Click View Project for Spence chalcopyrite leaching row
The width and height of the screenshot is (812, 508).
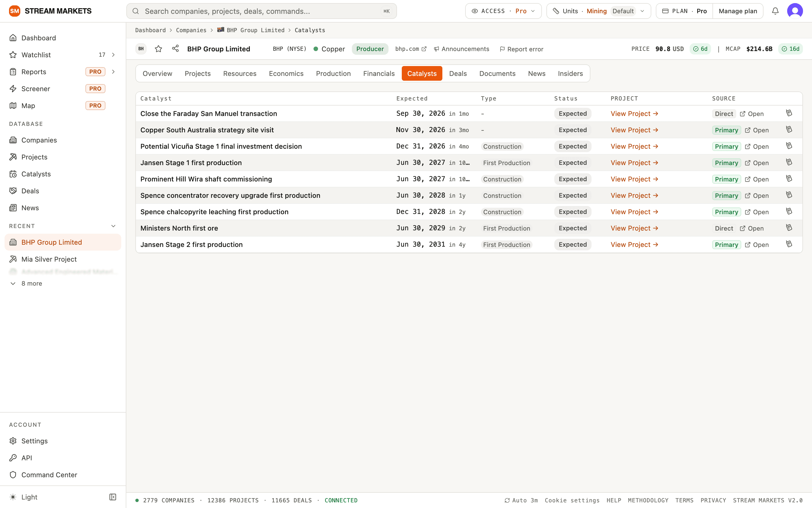[634, 212]
